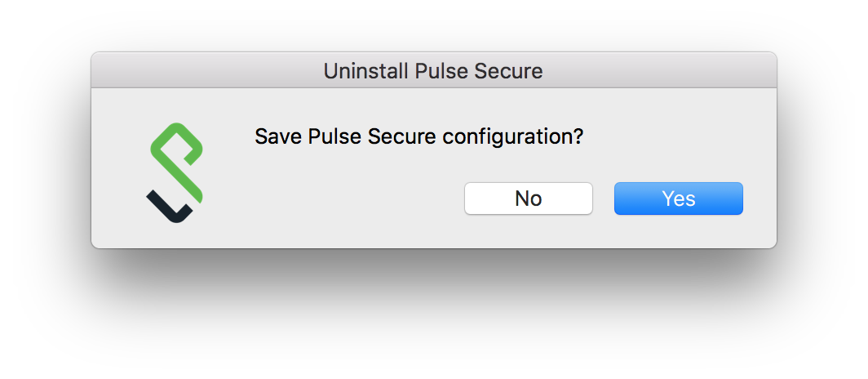Click the words "Pulse Secure" in the title
Viewport: 868px width, 379px height.
coord(479,71)
